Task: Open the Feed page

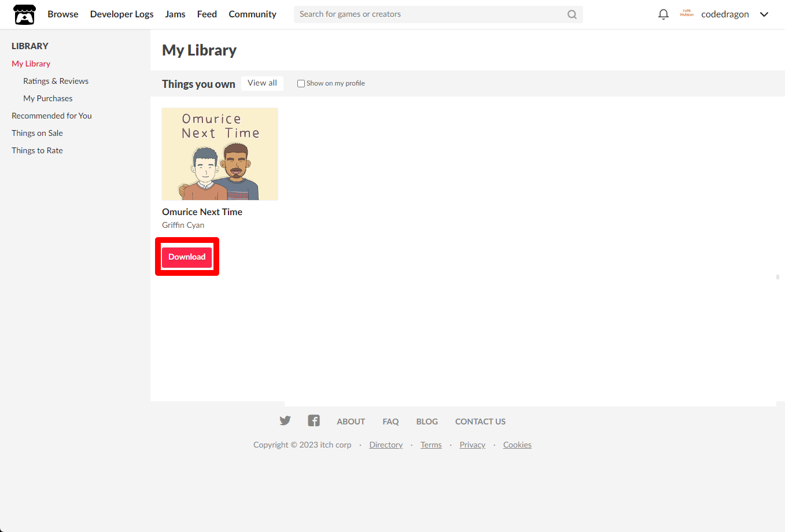Action: click(x=207, y=14)
